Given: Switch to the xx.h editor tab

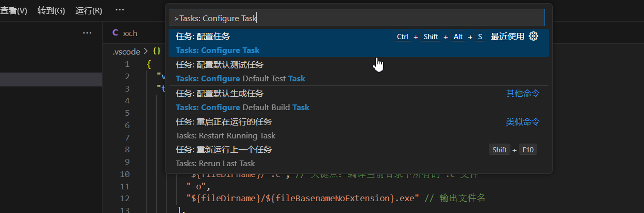Looking at the screenshot, I should click(x=130, y=33).
